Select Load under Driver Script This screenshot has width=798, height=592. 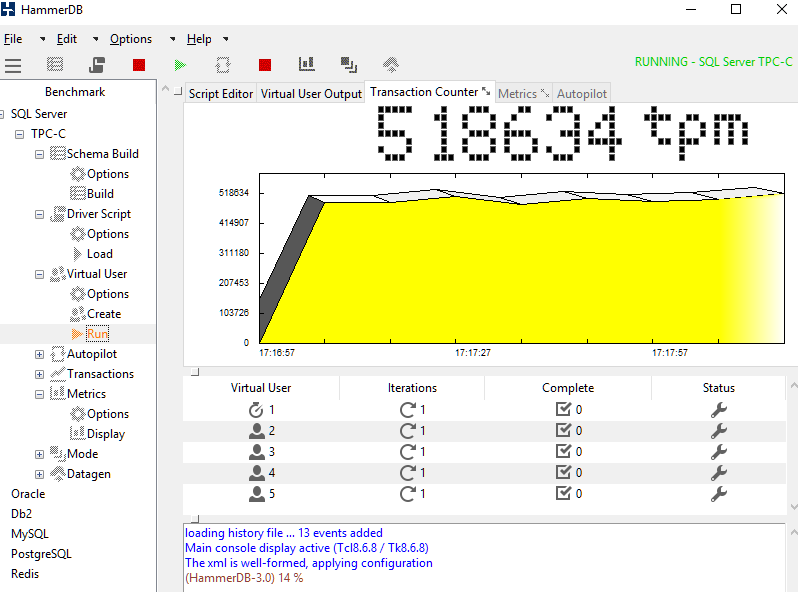100,254
